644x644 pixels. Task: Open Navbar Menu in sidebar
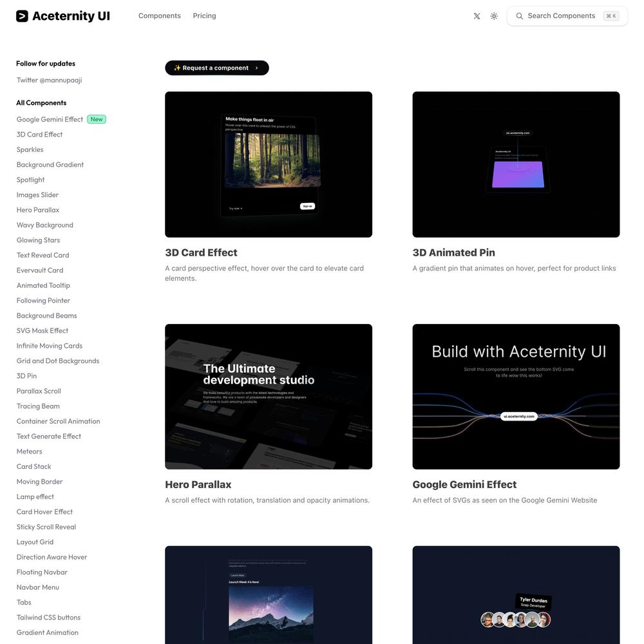(38, 587)
